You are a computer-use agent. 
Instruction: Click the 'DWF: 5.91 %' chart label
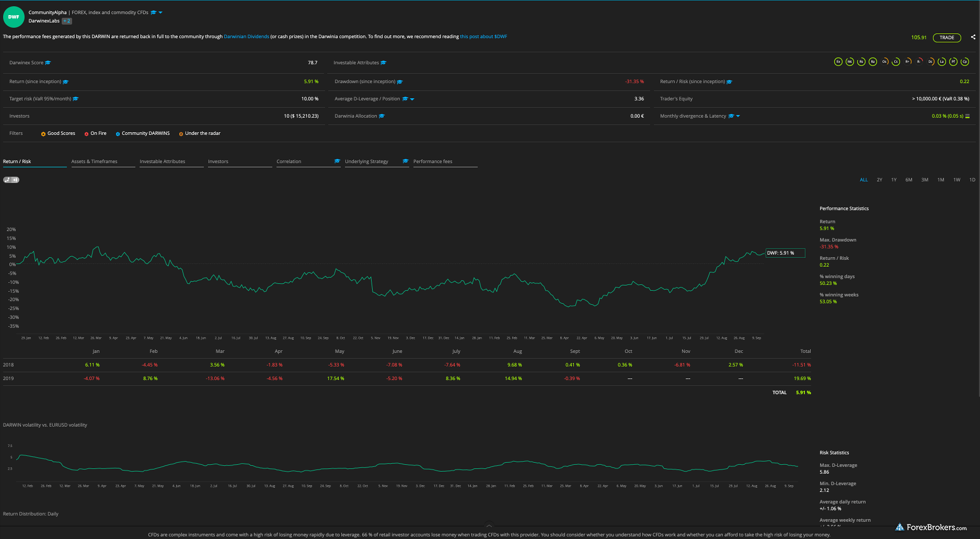[x=785, y=253]
